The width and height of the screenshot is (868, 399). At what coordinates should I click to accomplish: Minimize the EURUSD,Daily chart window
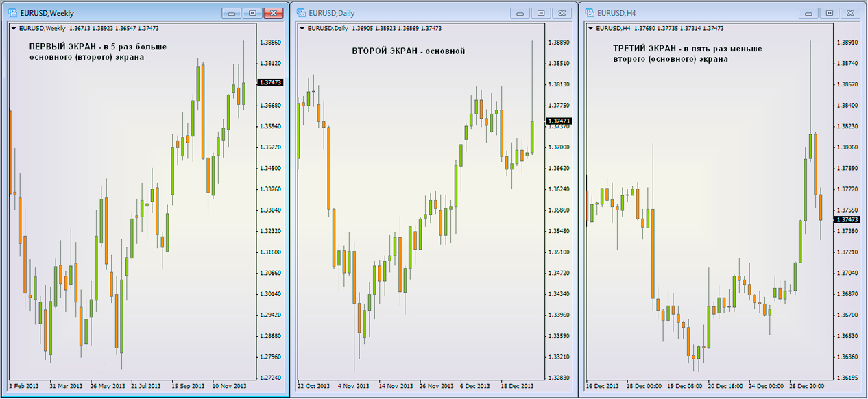[x=521, y=13]
